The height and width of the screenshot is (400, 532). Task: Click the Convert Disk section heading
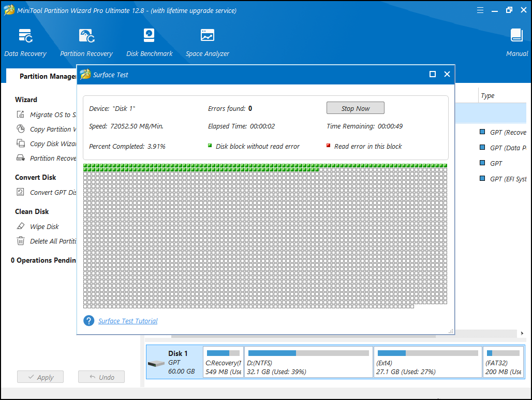(x=36, y=177)
